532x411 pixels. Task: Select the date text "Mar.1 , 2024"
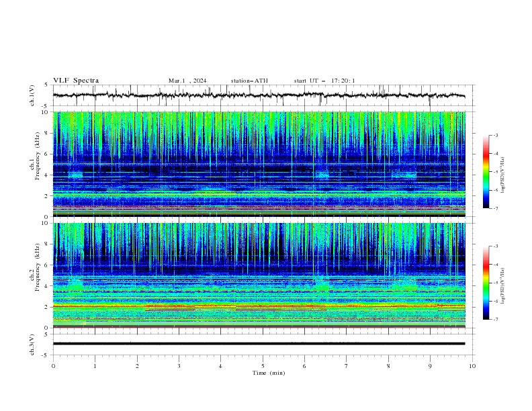[x=187, y=81]
